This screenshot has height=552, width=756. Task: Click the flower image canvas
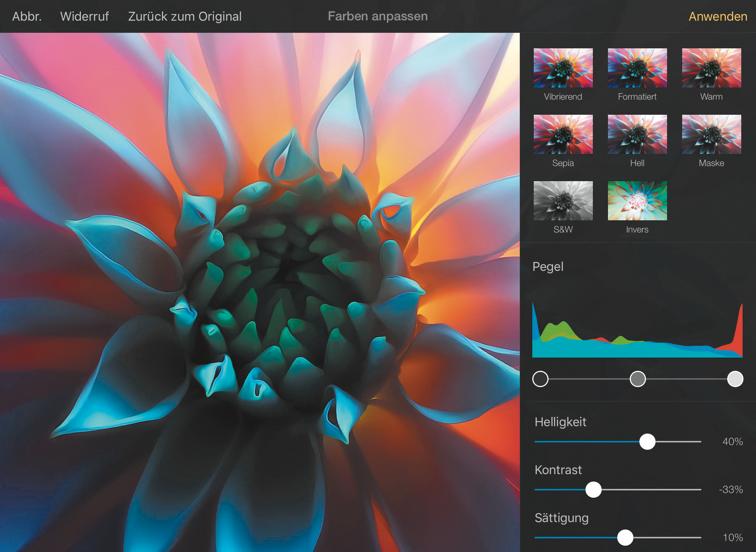point(260,291)
